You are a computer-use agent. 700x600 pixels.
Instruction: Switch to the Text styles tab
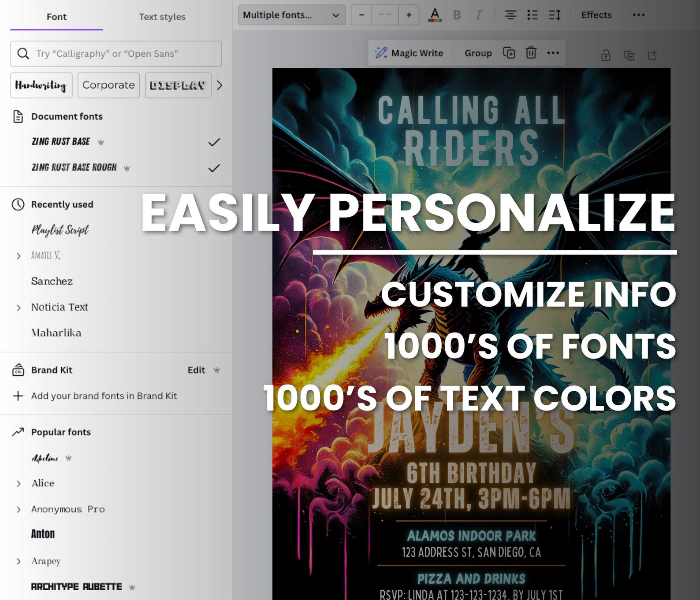pos(162,17)
